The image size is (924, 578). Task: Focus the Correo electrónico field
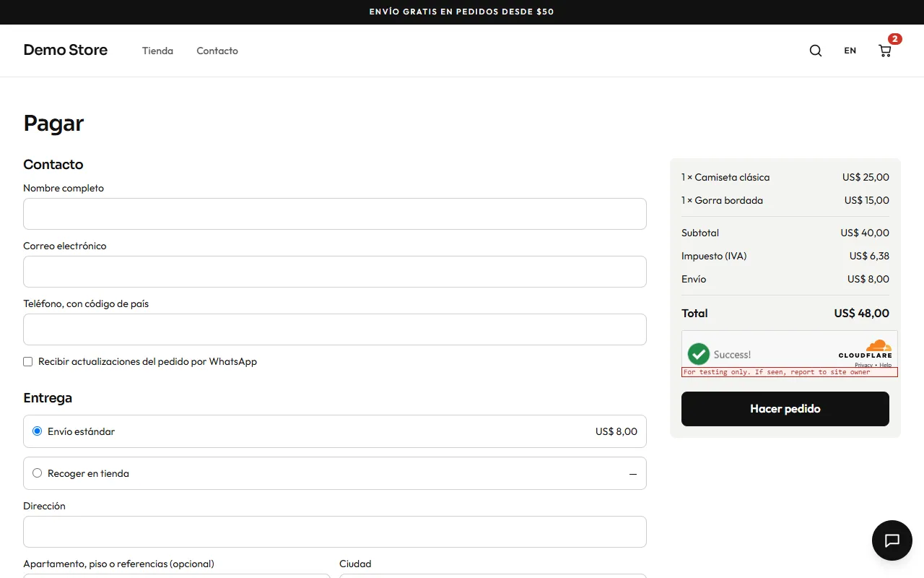point(335,272)
